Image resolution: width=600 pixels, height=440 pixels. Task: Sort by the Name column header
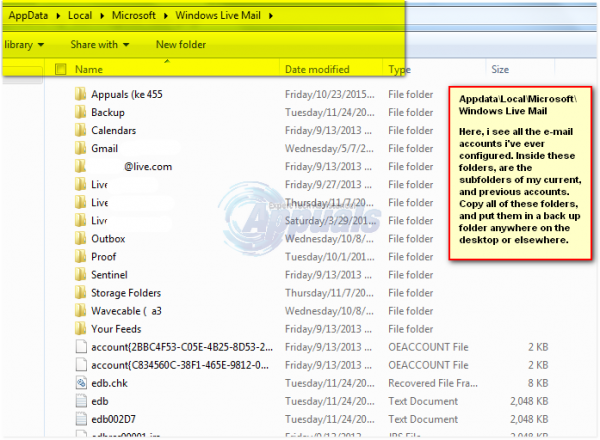pos(89,69)
